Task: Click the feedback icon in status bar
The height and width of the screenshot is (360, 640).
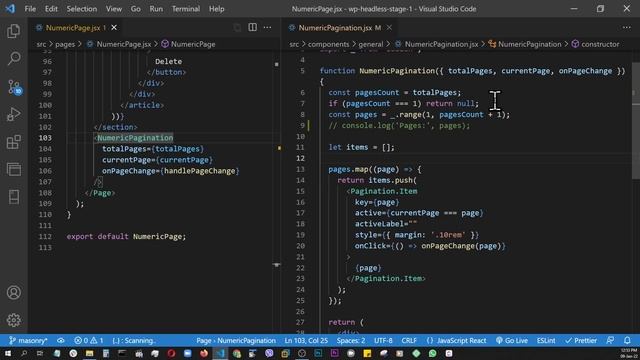Action: tap(610, 340)
